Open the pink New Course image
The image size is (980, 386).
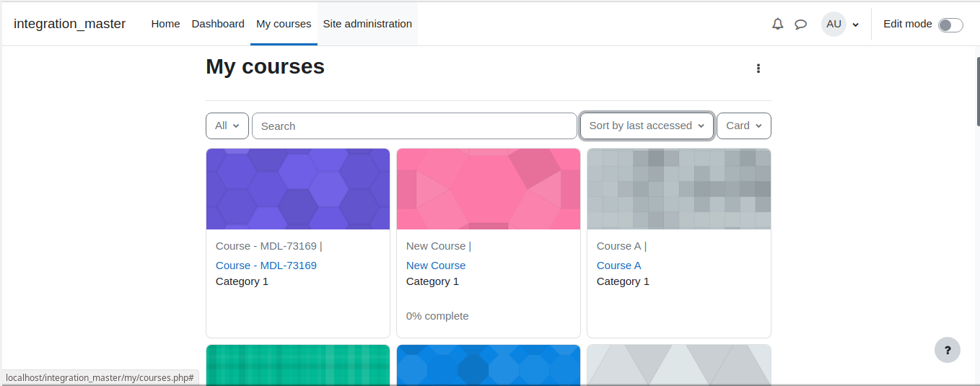(x=489, y=189)
